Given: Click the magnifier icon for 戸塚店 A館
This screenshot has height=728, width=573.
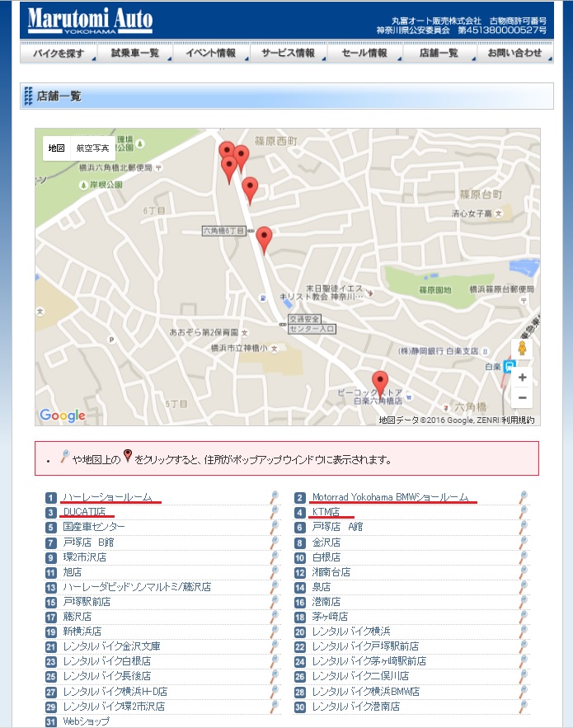Looking at the screenshot, I should (524, 527).
